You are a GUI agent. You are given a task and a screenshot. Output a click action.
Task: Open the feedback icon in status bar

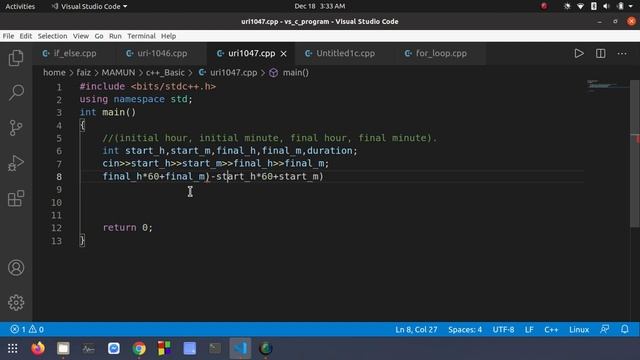point(604,329)
